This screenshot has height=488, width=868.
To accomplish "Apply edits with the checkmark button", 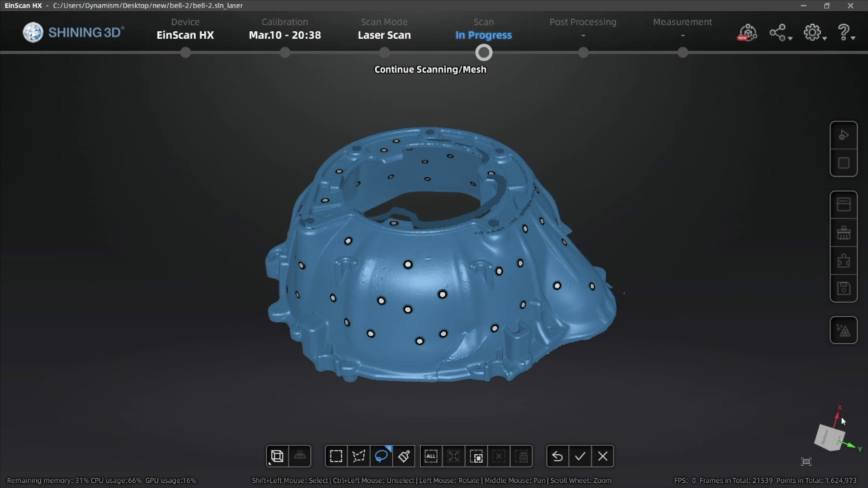I will click(580, 456).
